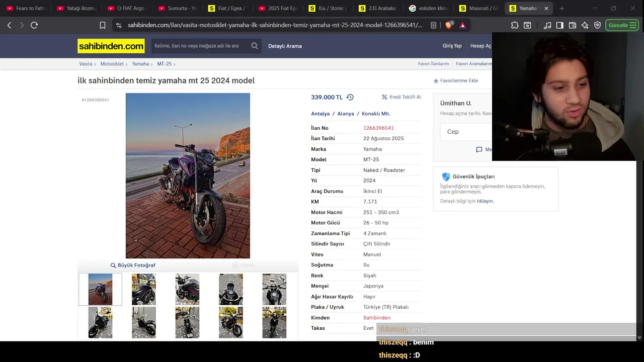The image size is (644, 362).
Task: Open the site settings icon beside the URL
Action: 118,25
